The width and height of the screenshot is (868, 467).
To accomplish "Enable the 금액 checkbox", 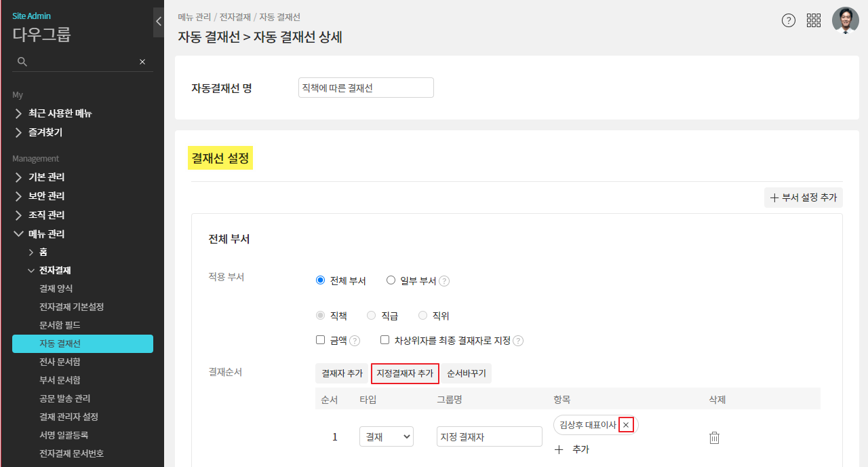I will pos(321,340).
